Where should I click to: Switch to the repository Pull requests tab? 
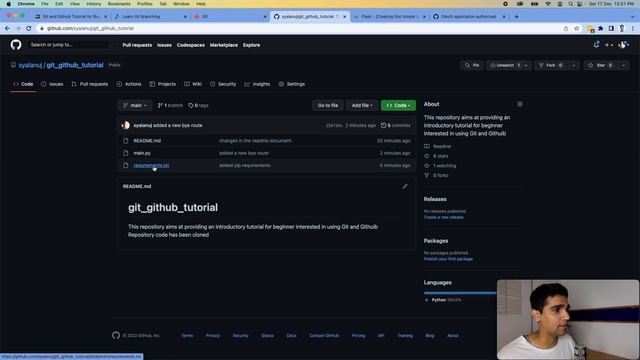(x=90, y=84)
